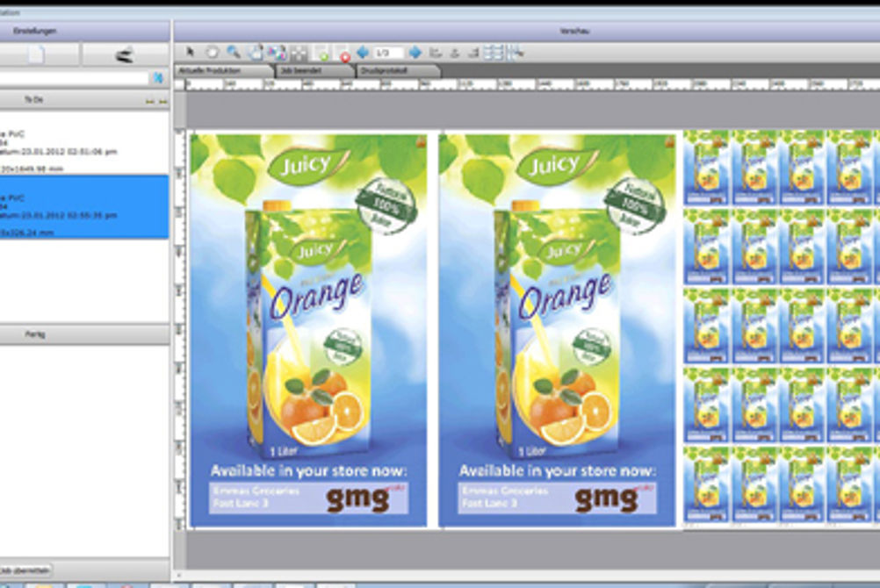This screenshot has width=880, height=588.
Task: Go to previous page with left arrow
Action: point(363,52)
